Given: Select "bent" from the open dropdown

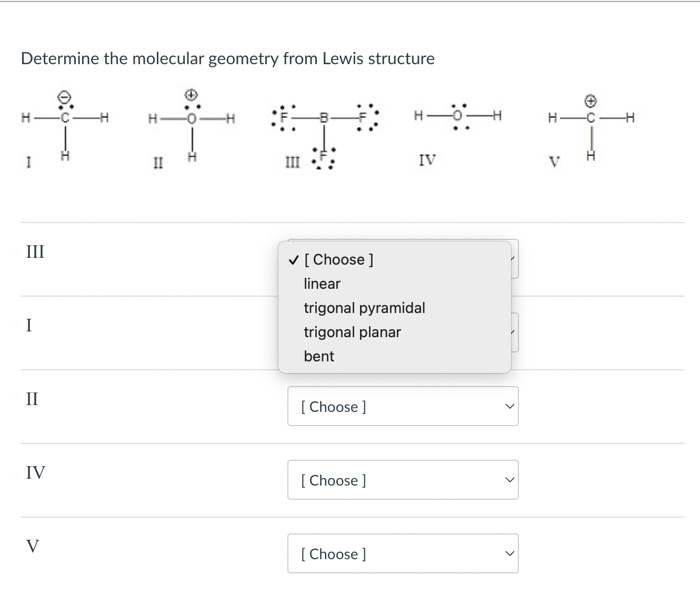Looking at the screenshot, I should click(x=318, y=356).
